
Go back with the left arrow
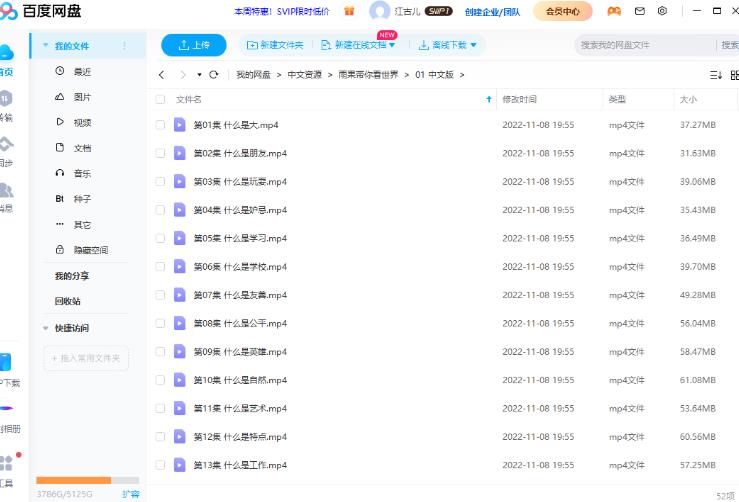[x=162, y=74]
